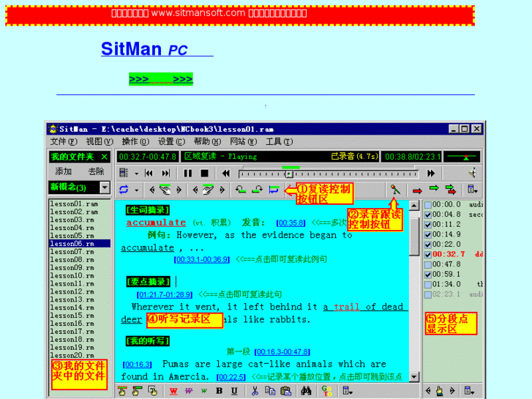
Task: Toggle checkbox for segment 00:22.0
Action: click(428, 245)
